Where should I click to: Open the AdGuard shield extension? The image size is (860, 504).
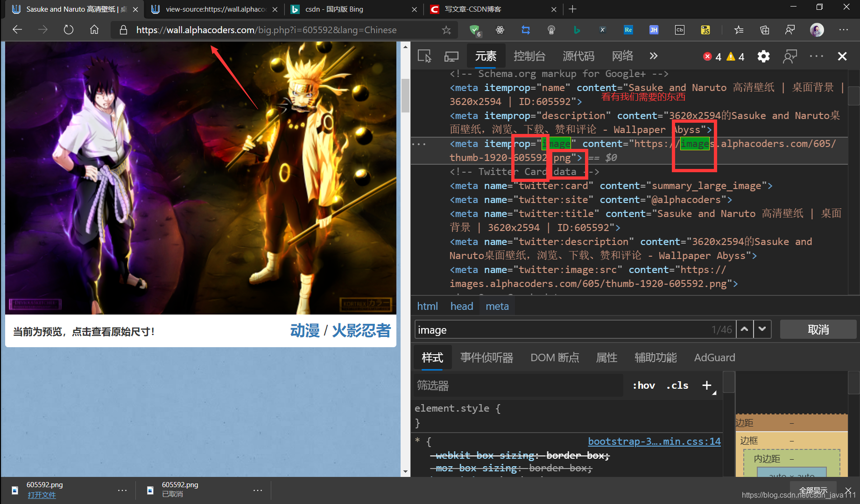coord(474,30)
